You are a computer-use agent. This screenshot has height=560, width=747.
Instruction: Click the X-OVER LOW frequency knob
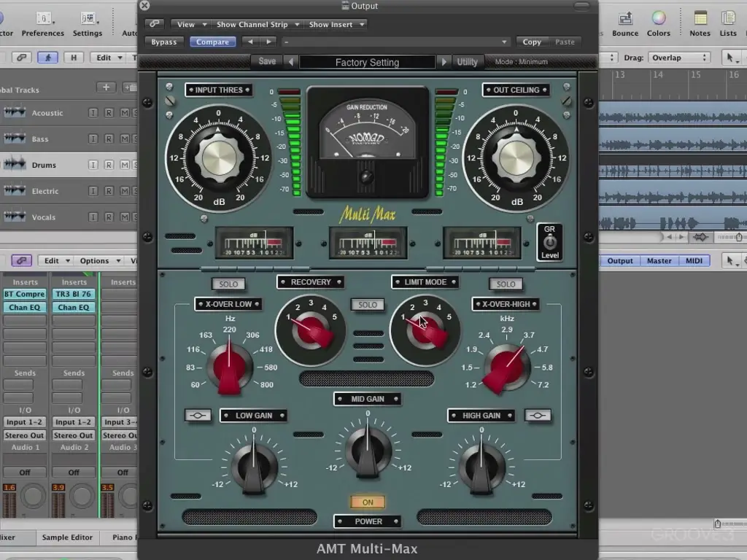point(229,367)
